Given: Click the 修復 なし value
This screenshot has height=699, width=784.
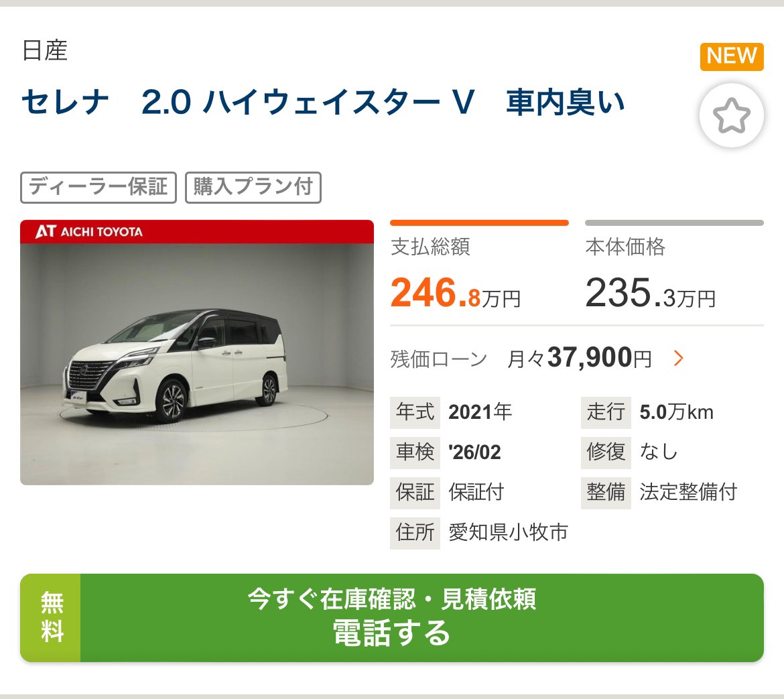Looking at the screenshot, I should pyautogui.click(x=659, y=452).
